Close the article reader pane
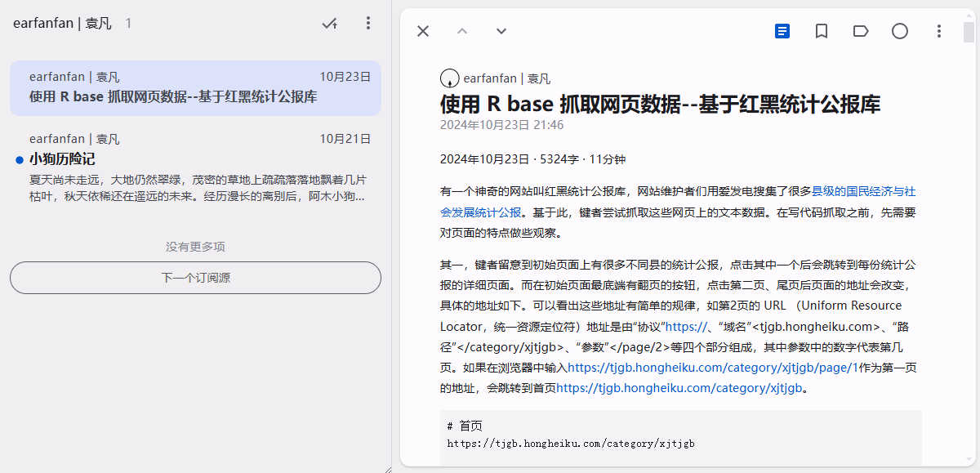 pyautogui.click(x=422, y=31)
